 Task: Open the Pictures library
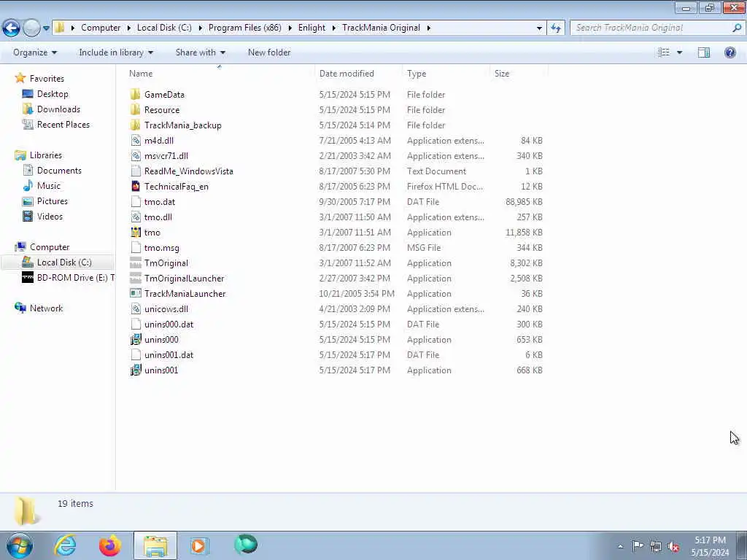coord(53,201)
